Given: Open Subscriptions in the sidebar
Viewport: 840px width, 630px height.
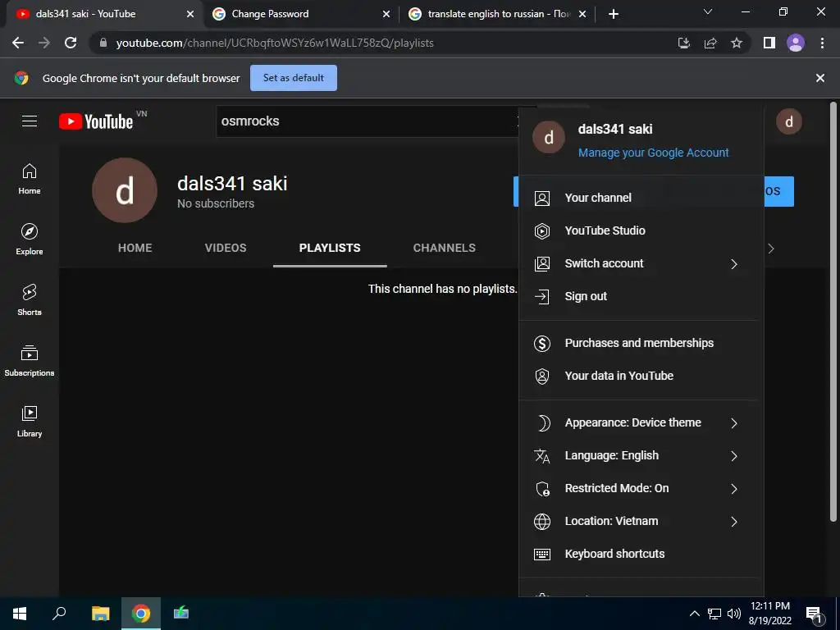Looking at the screenshot, I should [30, 361].
